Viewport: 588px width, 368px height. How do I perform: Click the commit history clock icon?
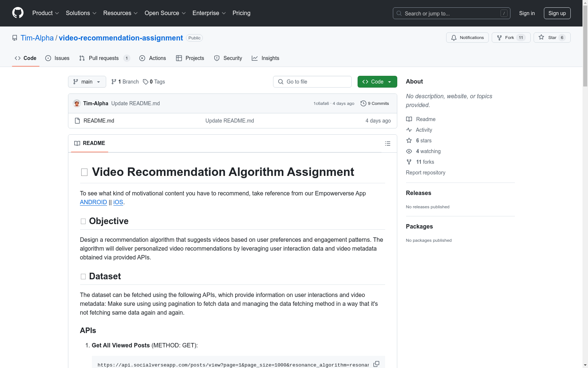point(363,103)
